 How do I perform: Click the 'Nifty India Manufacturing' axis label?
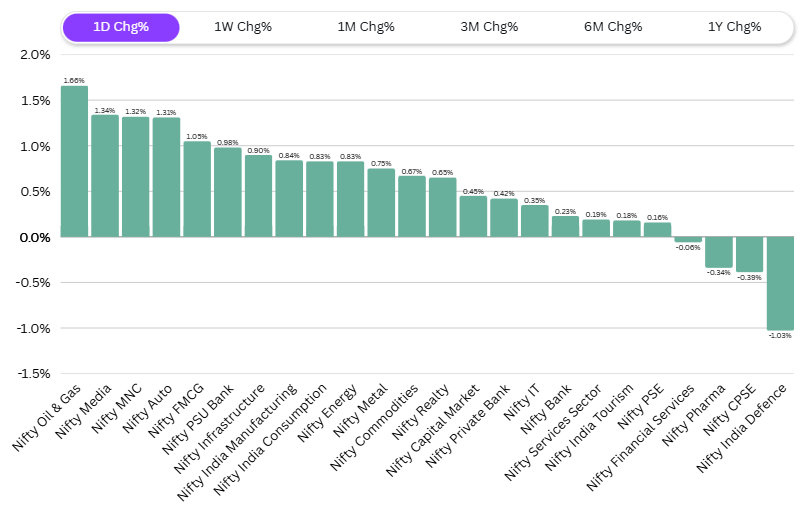pyautogui.click(x=237, y=442)
